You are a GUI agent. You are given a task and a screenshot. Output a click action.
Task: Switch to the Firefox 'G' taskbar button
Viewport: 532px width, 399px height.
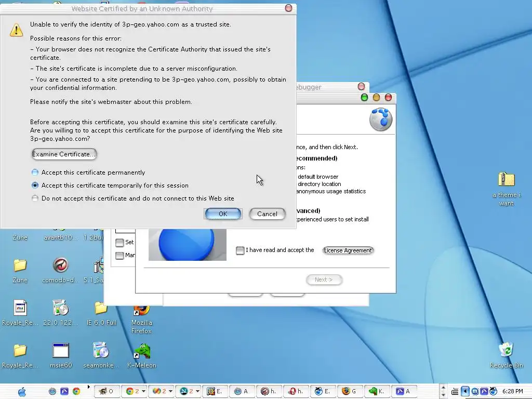click(350, 391)
